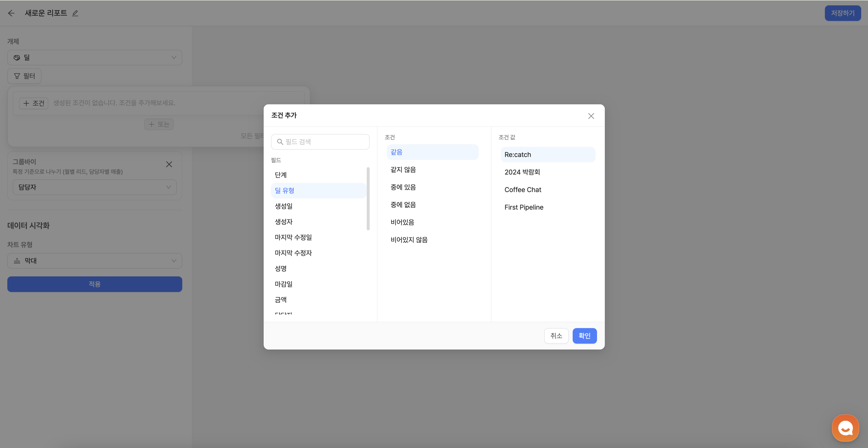The width and height of the screenshot is (868, 448).
Task: Click the magnifier icon in field search
Action: (x=280, y=142)
